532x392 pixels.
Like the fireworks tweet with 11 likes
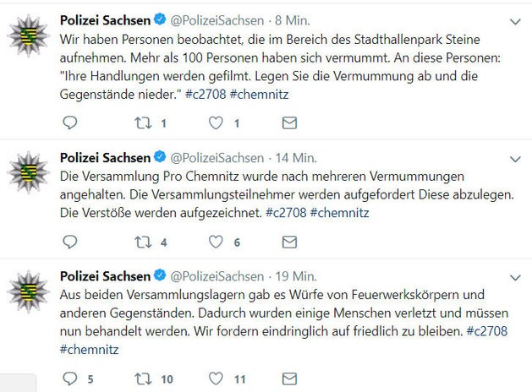pyautogui.click(x=216, y=378)
